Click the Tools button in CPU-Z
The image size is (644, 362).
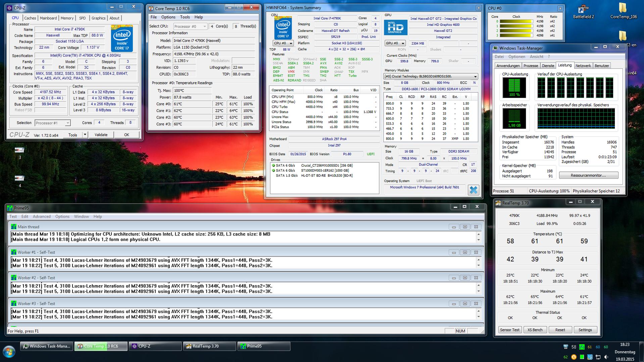(x=73, y=135)
